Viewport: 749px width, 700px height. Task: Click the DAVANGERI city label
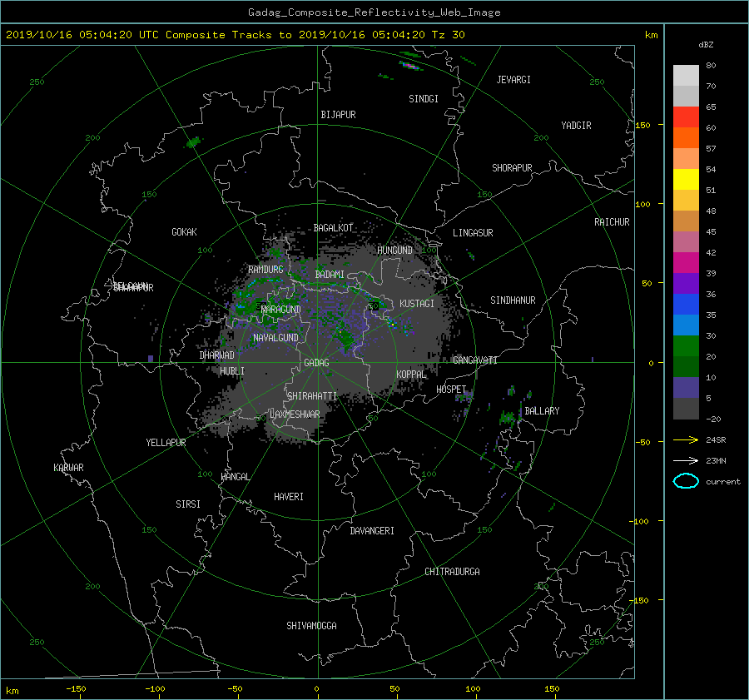coord(372,531)
